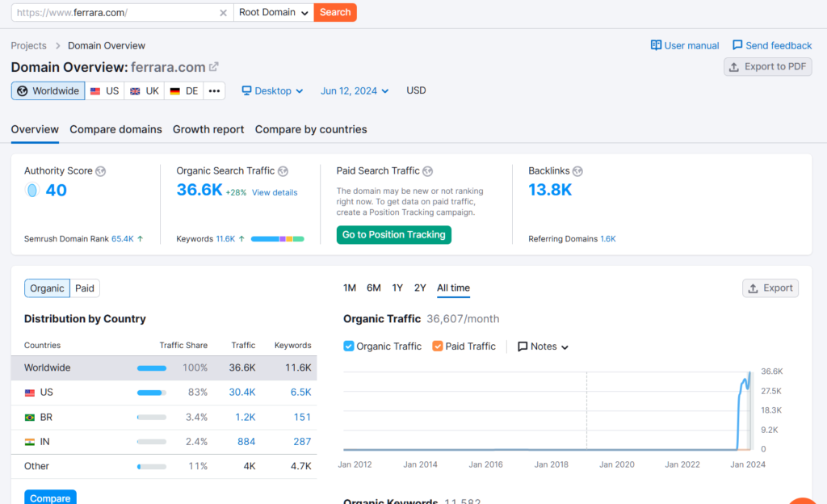Click the Backlinks 13.8K value
The image size is (827, 504).
pyautogui.click(x=549, y=190)
